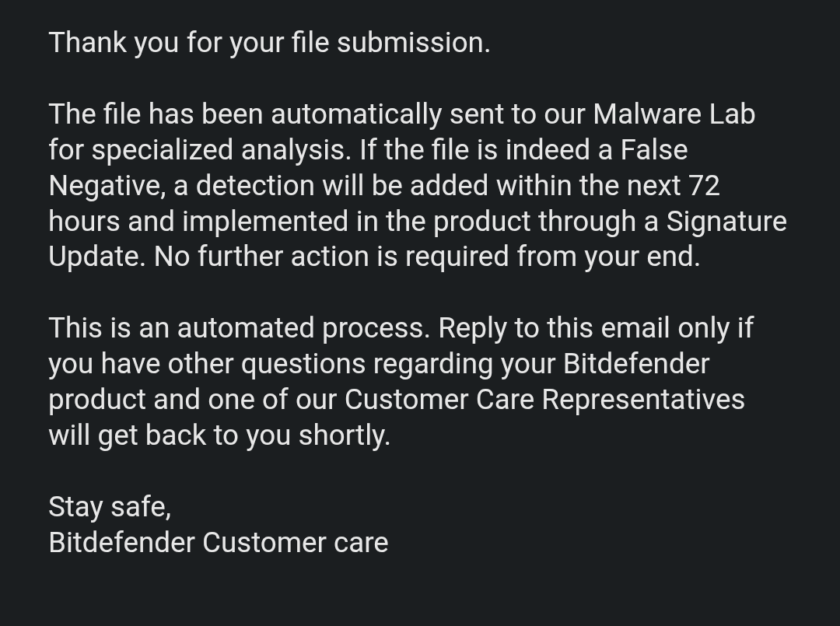This screenshot has width=840, height=626.
Task: Click the phrase "Customer Care Representatives"
Action: coord(544,400)
